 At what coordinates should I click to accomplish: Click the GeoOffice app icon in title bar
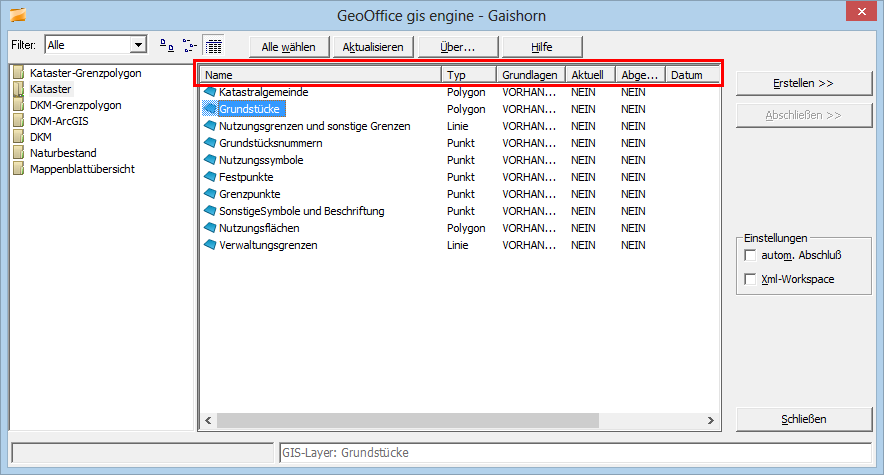pyautogui.click(x=17, y=15)
